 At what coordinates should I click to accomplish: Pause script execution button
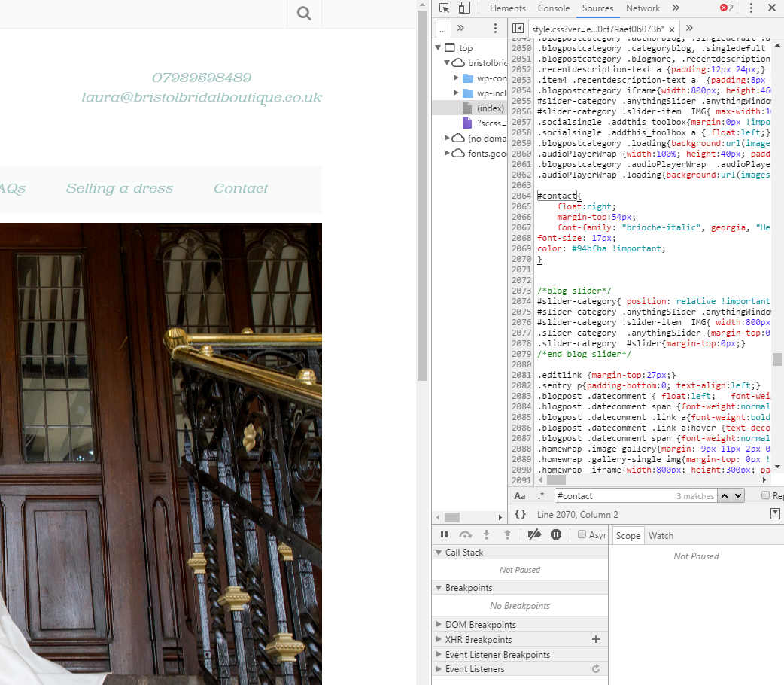tap(444, 535)
